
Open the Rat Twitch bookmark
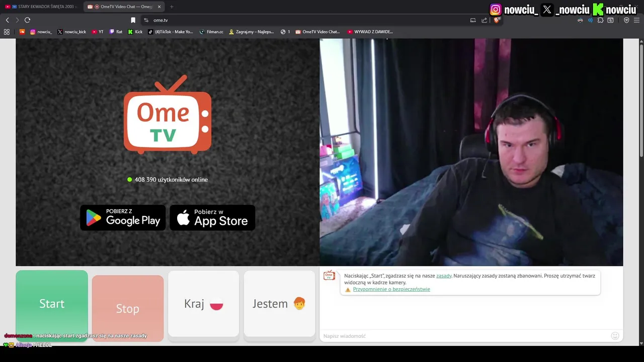click(116, 32)
